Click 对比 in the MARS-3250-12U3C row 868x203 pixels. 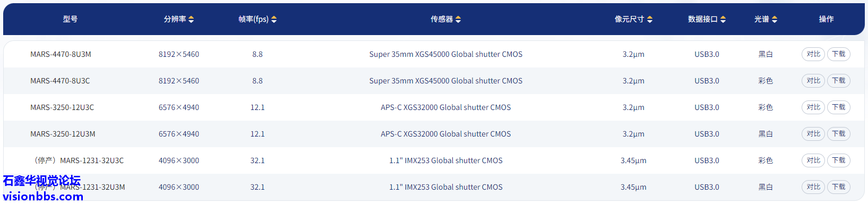coord(813,107)
